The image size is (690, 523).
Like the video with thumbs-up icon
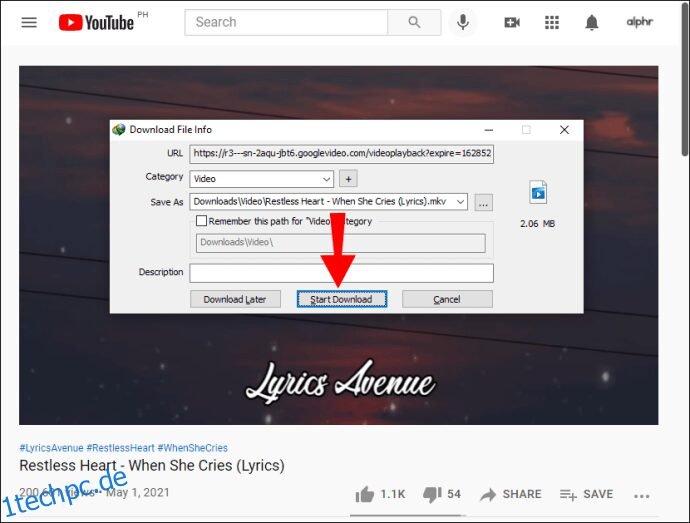pos(365,494)
